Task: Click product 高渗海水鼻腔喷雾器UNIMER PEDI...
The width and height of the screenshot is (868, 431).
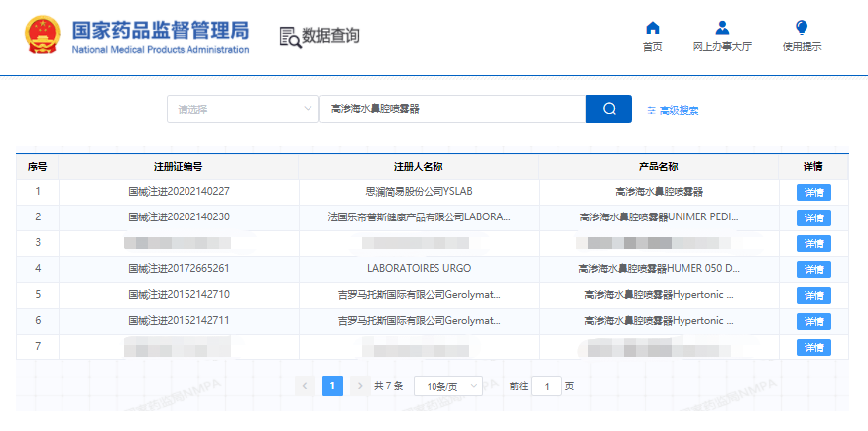Action: pos(660,217)
